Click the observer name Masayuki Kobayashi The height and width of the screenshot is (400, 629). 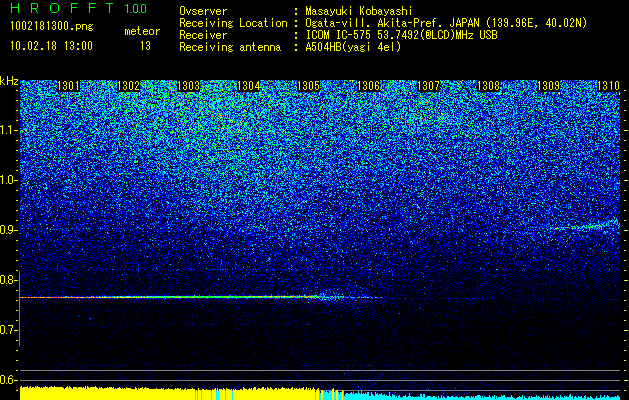[359, 11]
